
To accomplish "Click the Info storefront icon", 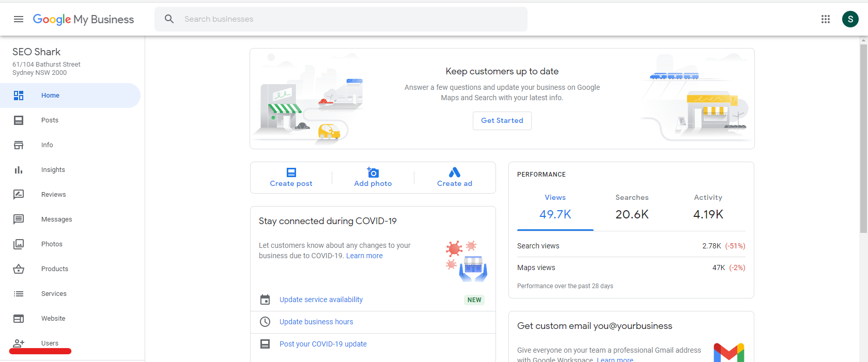I will pos(19,145).
